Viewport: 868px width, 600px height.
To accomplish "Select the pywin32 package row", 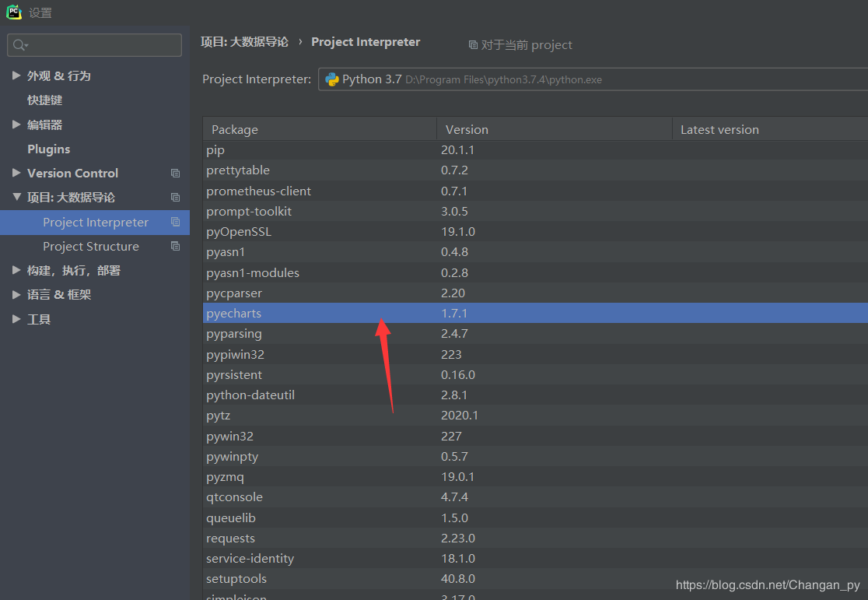I will click(x=535, y=437).
